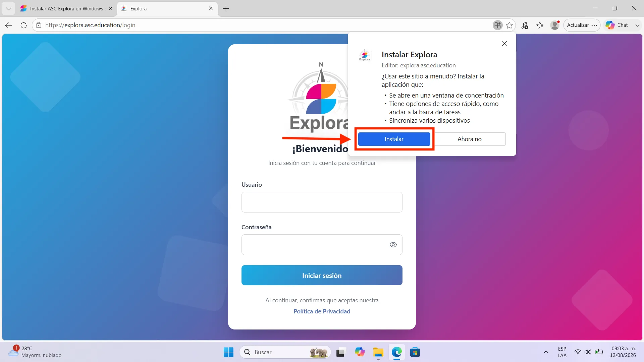This screenshot has height=362, width=644.
Task: Open the favorites list
Action: [540, 25]
